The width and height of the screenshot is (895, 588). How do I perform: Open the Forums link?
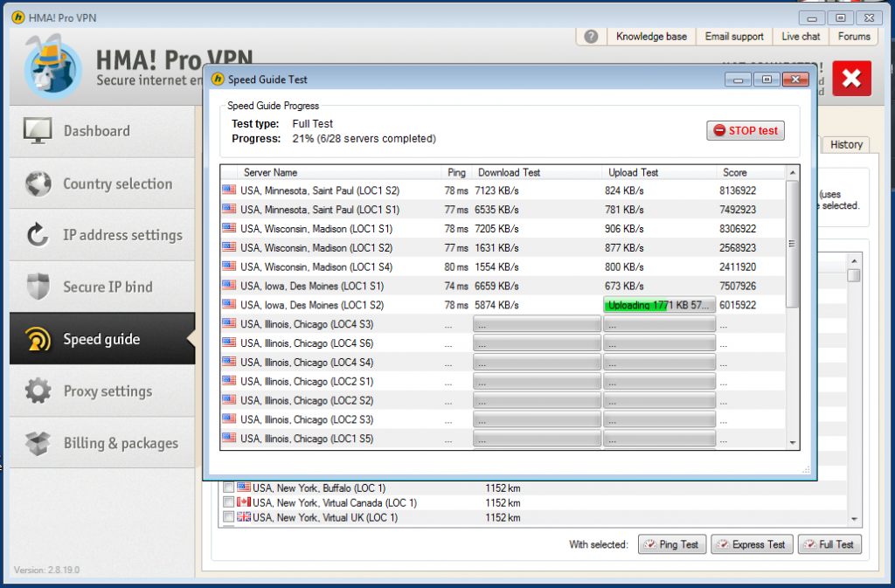coord(854,37)
